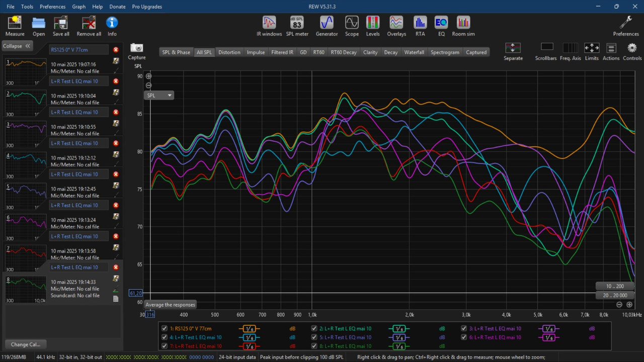644x362 pixels.
Task: Click the 316 frequency start field
Action: click(150, 315)
